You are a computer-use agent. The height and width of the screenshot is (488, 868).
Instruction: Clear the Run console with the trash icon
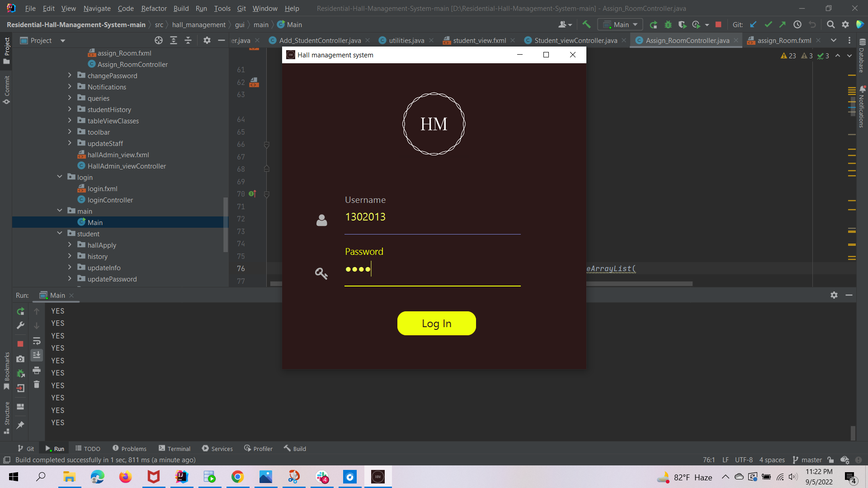pyautogui.click(x=37, y=385)
